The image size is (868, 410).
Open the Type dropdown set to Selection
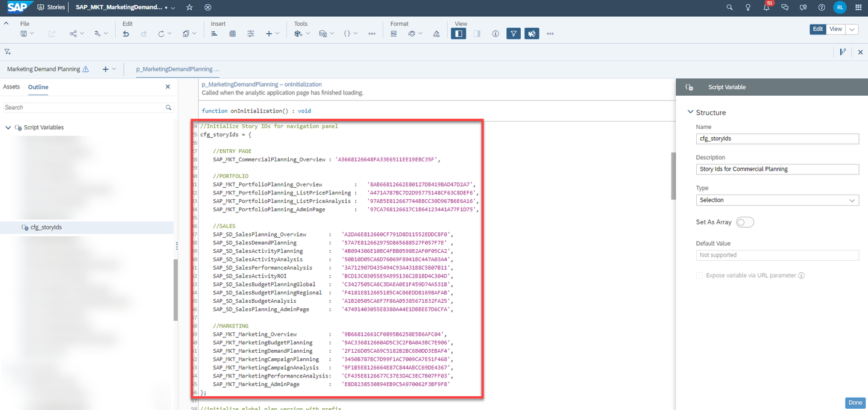click(777, 200)
